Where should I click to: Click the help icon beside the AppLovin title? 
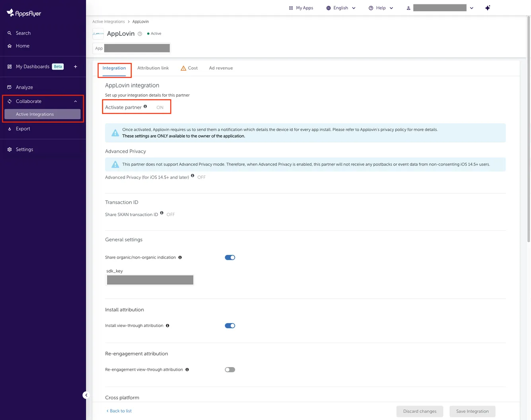coord(140,34)
